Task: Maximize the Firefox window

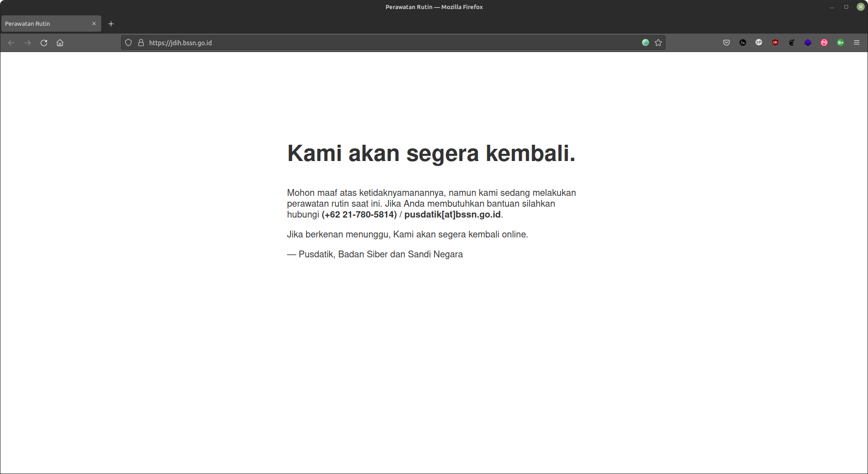Action: [846, 7]
